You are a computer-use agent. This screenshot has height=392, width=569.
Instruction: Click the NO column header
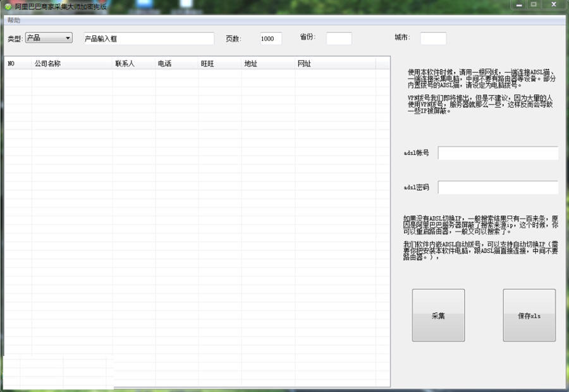point(18,63)
